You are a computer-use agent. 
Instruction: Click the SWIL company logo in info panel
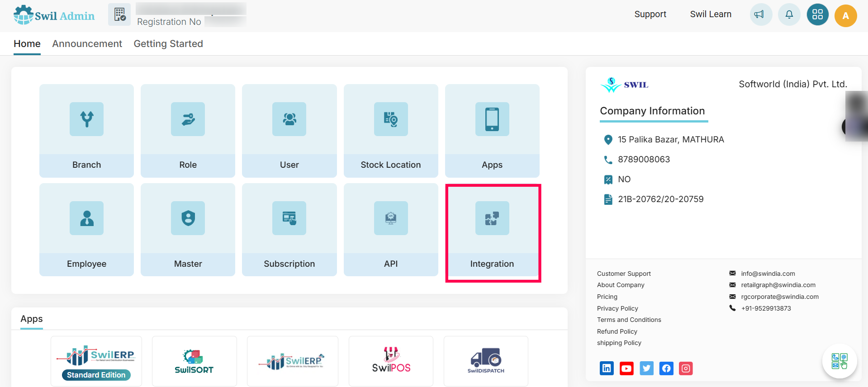pos(624,85)
